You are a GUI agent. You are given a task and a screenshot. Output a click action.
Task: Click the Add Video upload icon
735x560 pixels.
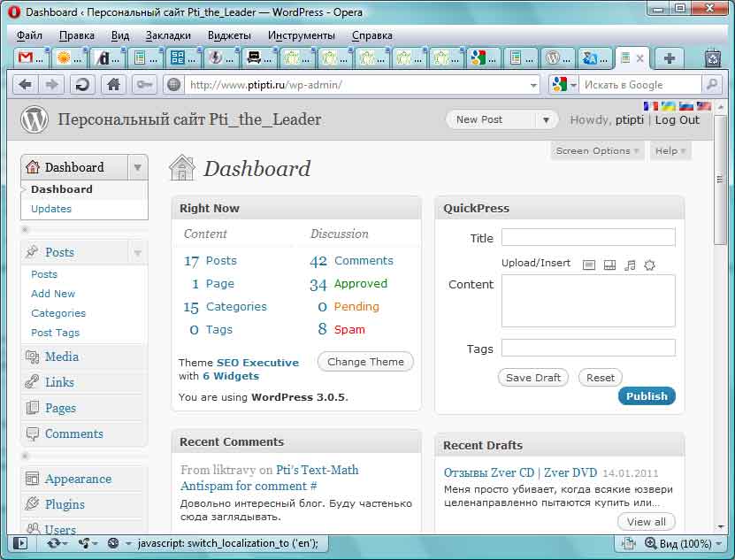(609, 265)
